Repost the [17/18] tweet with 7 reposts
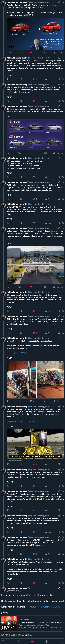The width and height of the screenshot is (65, 644). 21,583
